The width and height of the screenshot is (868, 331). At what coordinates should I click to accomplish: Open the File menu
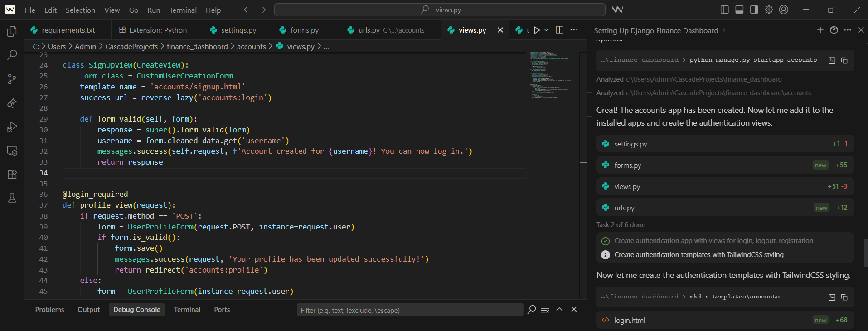(30, 10)
